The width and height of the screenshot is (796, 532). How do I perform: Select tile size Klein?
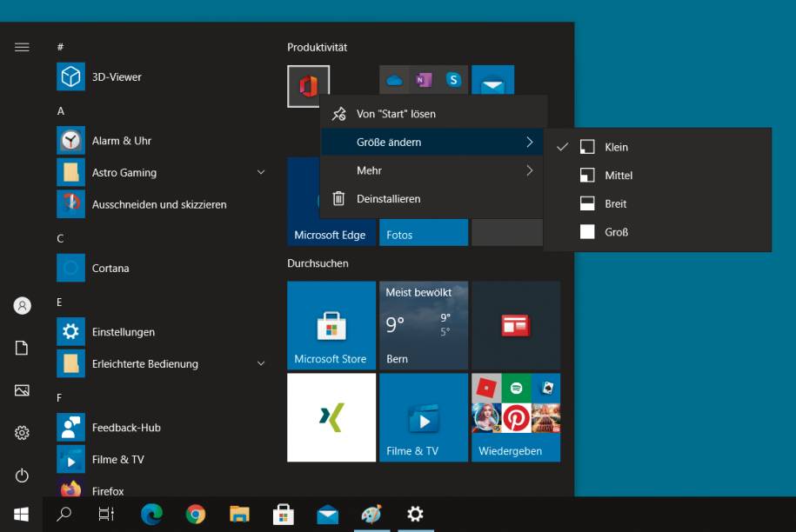coord(658,147)
